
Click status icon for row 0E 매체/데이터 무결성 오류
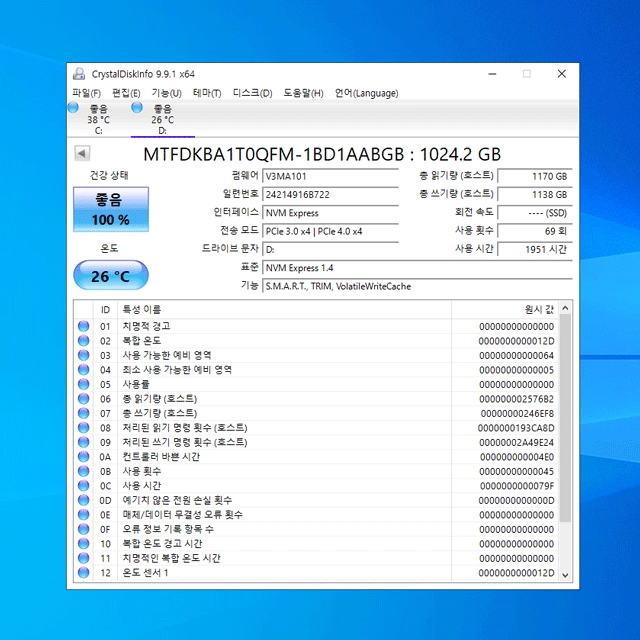pyautogui.click(x=84, y=515)
